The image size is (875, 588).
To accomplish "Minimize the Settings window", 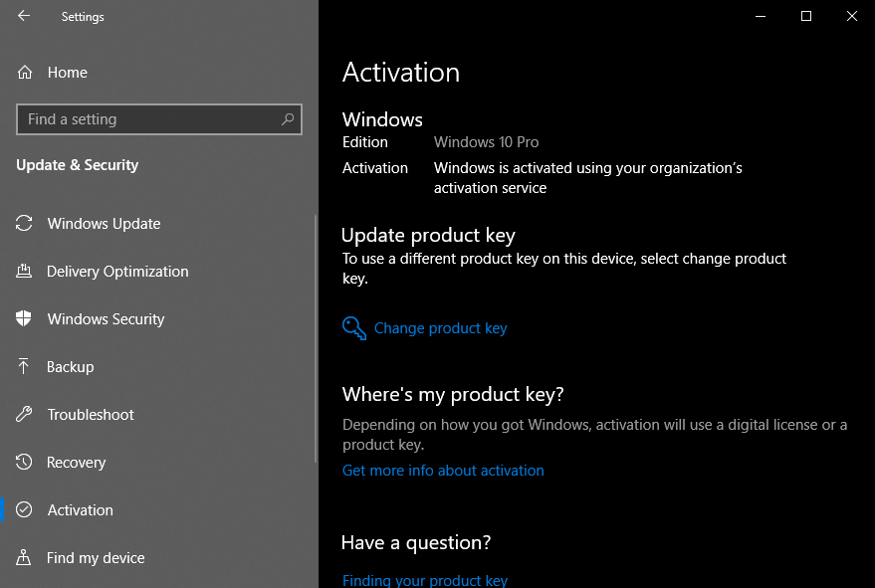I will [x=761, y=16].
